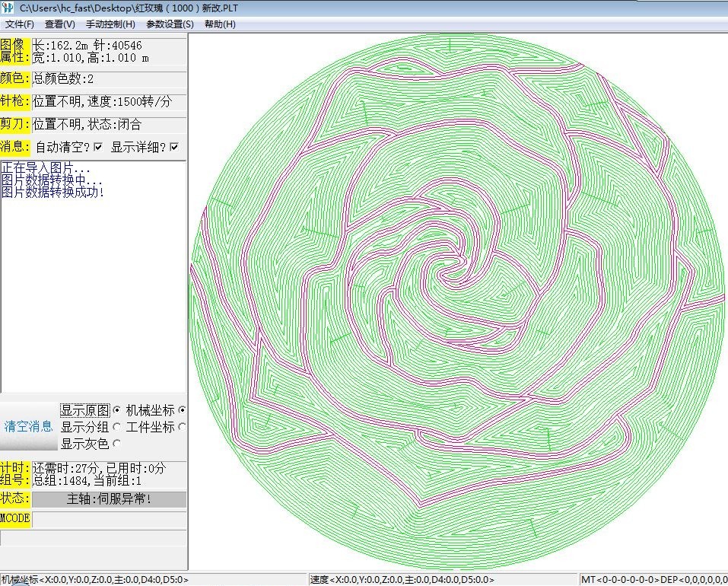Viewport: 728px width, 586px height.
Task: Click the MCODE yellow label
Action: 15,519
